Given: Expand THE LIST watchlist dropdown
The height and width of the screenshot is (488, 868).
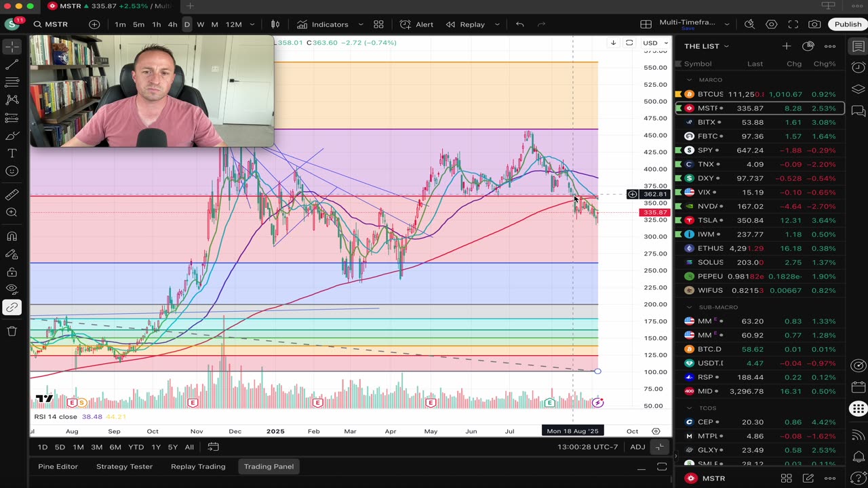Looking at the screenshot, I should click(x=706, y=46).
